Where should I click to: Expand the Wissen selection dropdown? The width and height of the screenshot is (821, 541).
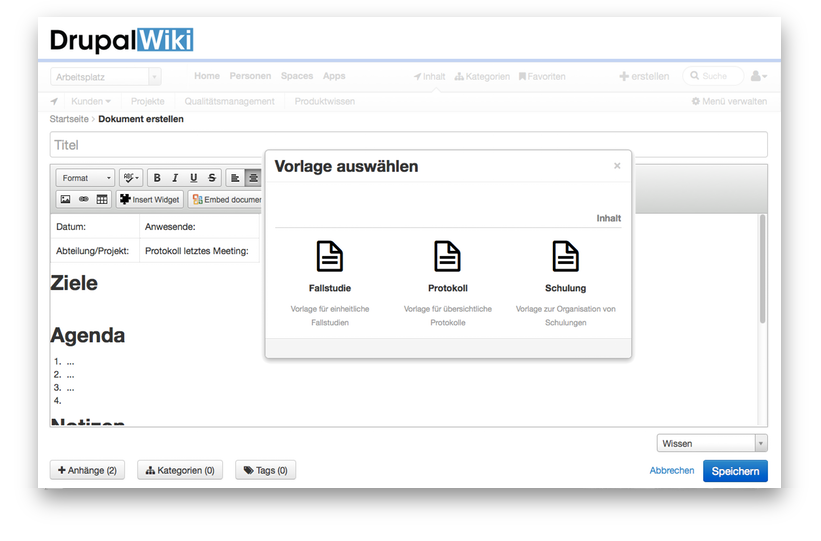pos(712,443)
